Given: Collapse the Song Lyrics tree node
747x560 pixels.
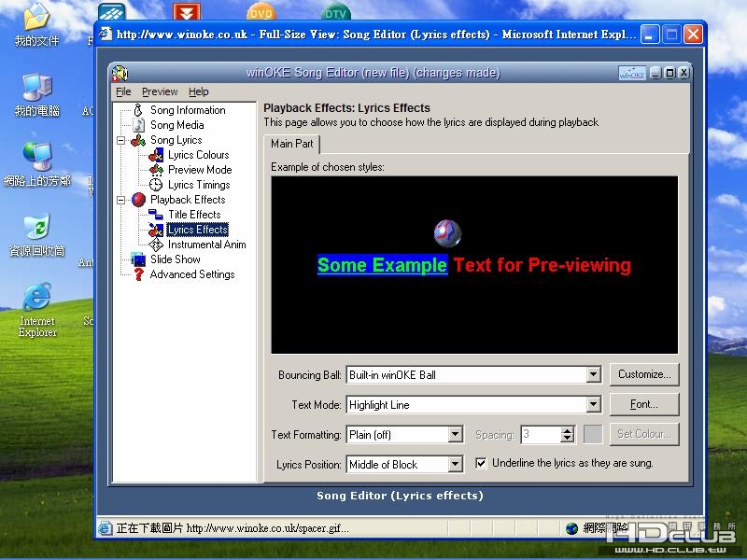Looking at the screenshot, I should 121,141.
